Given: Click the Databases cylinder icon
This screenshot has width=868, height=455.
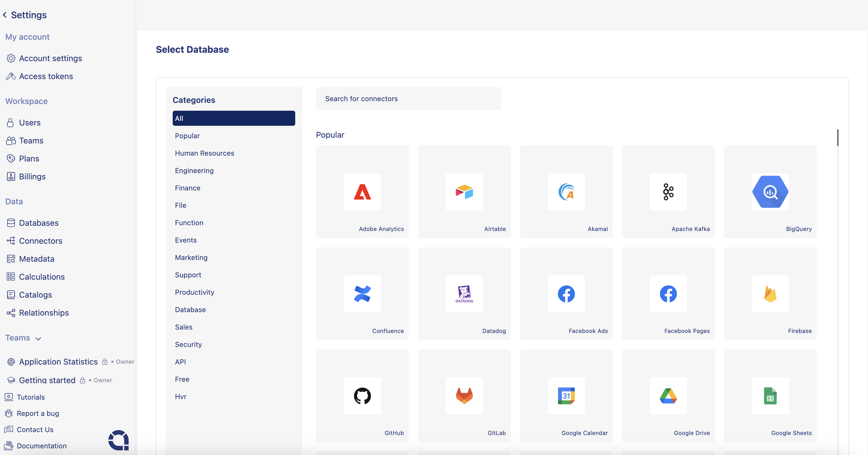Looking at the screenshot, I should click(x=11, y=223).
